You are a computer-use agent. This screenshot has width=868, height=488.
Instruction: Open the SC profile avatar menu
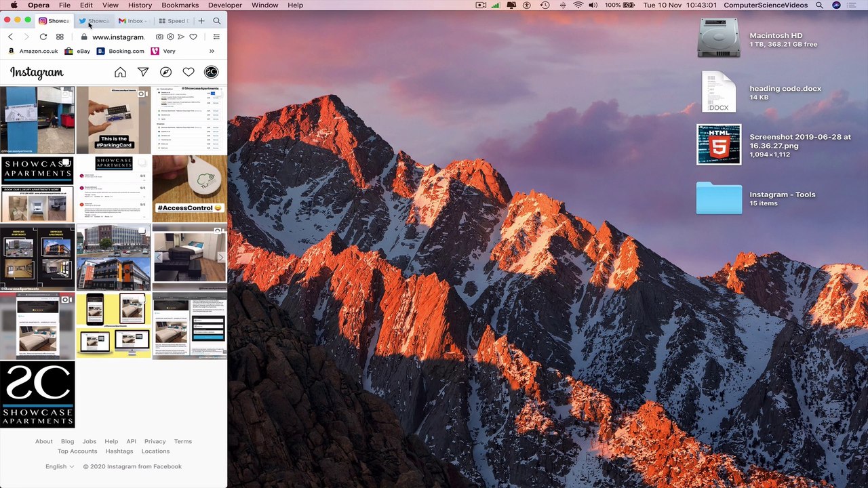211,72
